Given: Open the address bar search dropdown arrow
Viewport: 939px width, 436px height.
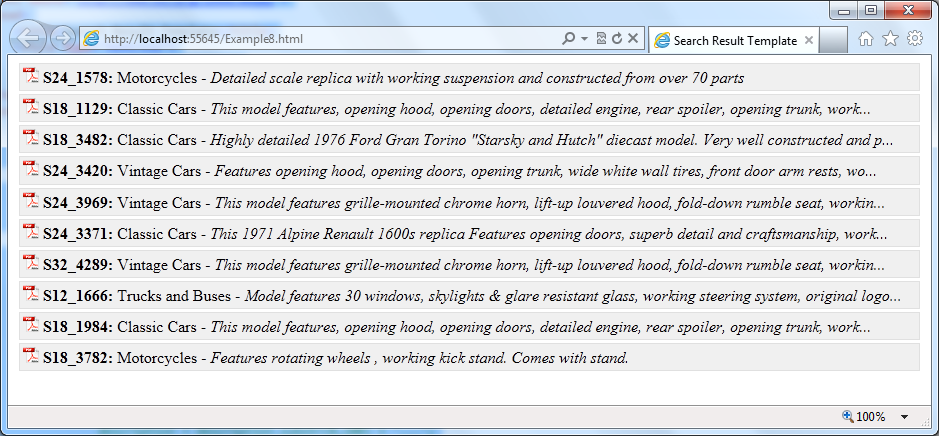Looking at the screenshot, I should pos(584,40).
